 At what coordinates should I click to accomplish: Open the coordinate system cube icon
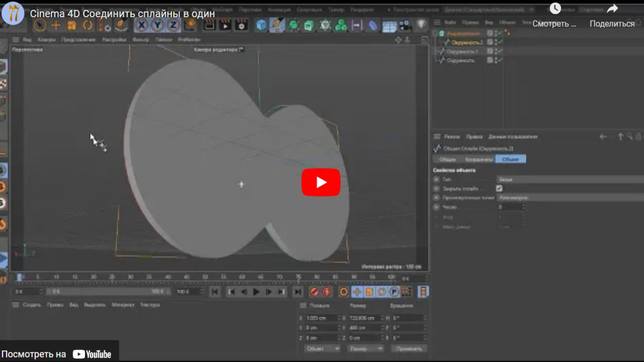(190, 25)
